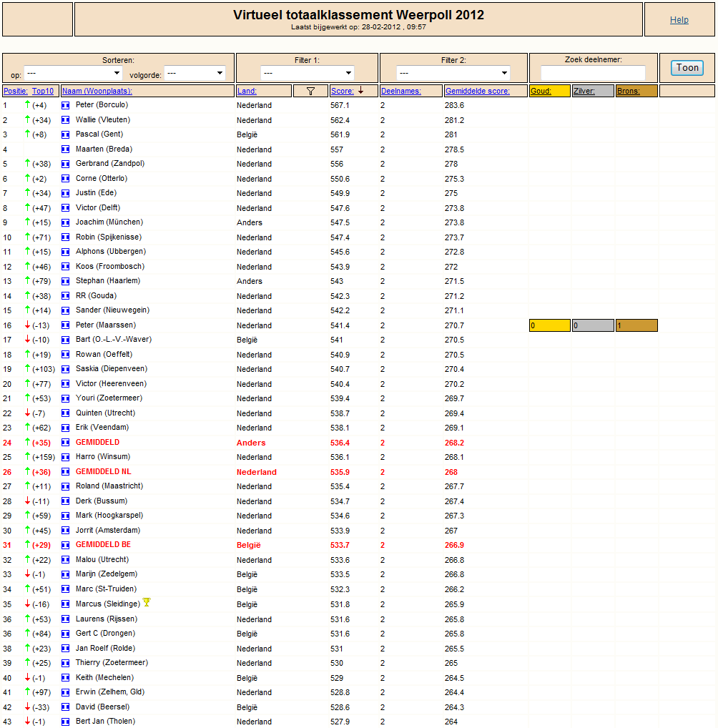Click the name 'Thierry (Zoetermeer)'
Screen dimensions: 718x728
coord(112,662)
